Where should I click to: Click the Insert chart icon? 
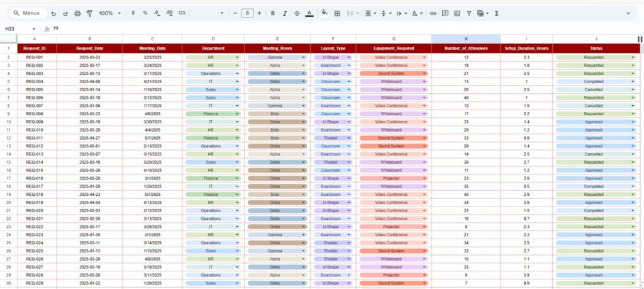click(x=457, y=13)
